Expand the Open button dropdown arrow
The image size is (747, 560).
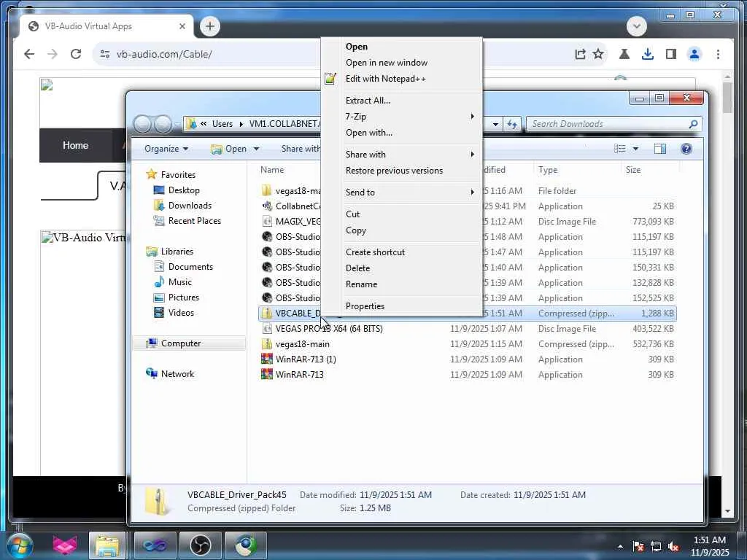click(256, 149)
